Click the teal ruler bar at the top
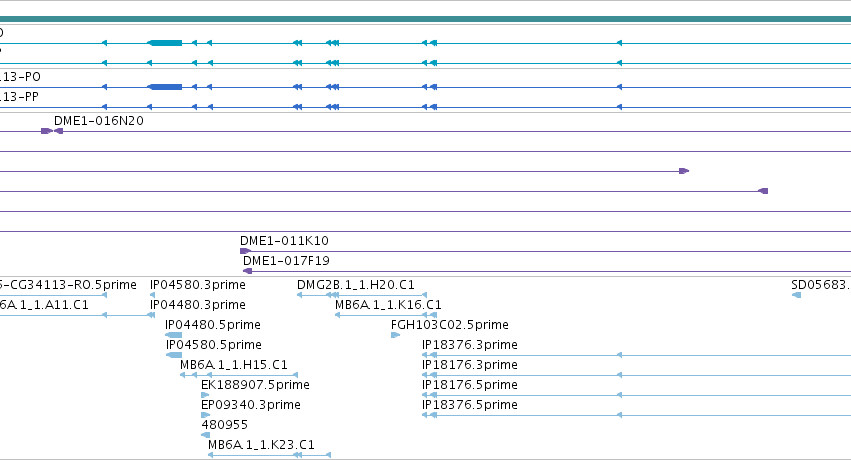851x460 pixels. click(x=426, y=19)
